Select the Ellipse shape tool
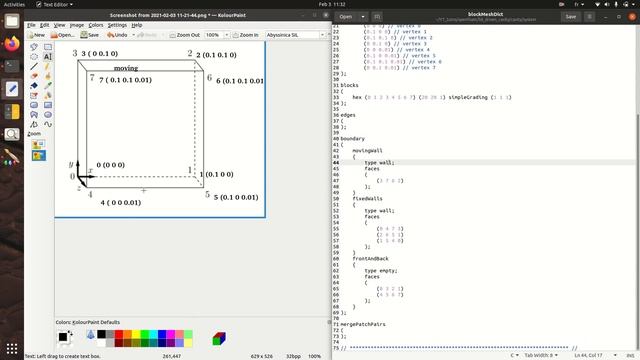 (48, 115)
